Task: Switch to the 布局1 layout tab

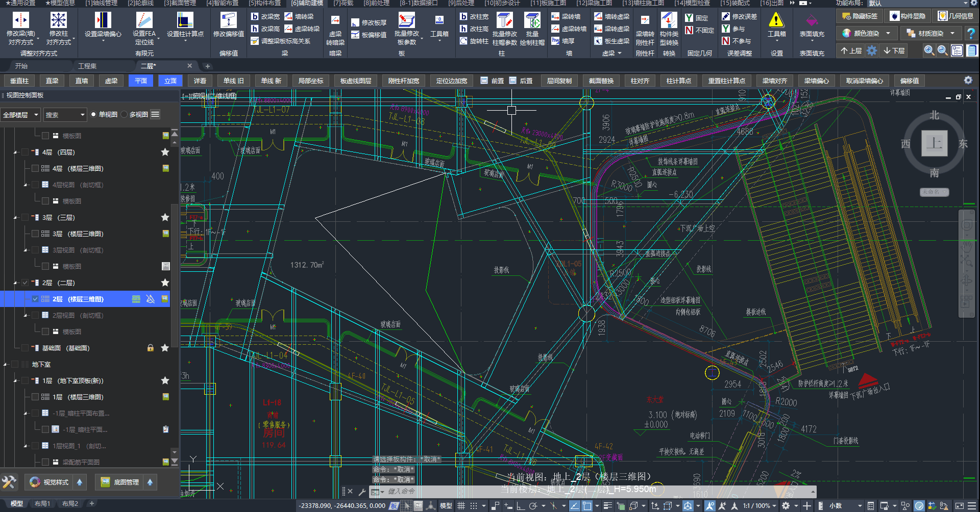Action: pyautogui.click(x=42, y=504)
